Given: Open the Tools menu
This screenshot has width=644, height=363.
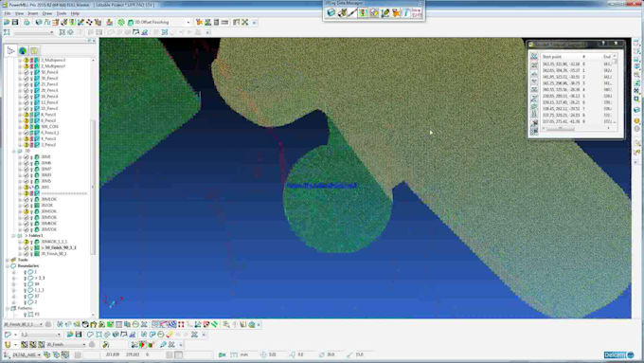Looking at the screenshot, I should [62, 13].
